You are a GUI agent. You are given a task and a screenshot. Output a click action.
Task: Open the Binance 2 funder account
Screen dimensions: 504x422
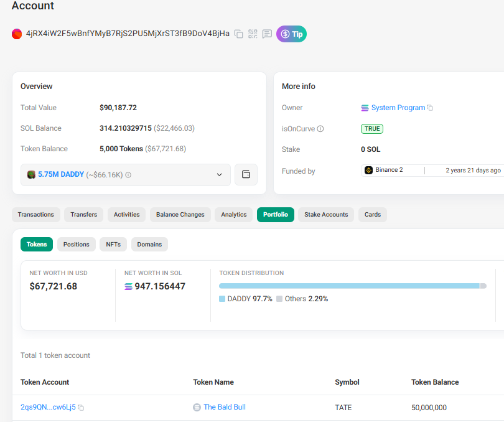[389, 170]
